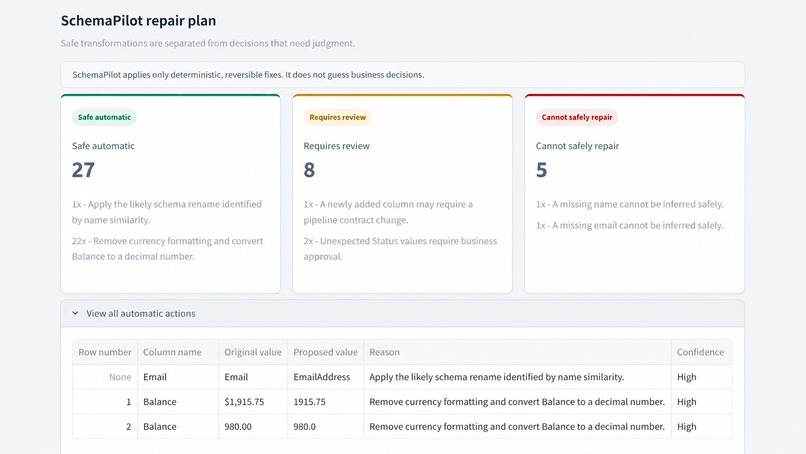This screenshot has height=454, width=806.
Task: Click the '2x - Unexpected Status values' summary text
Action: 400,248
